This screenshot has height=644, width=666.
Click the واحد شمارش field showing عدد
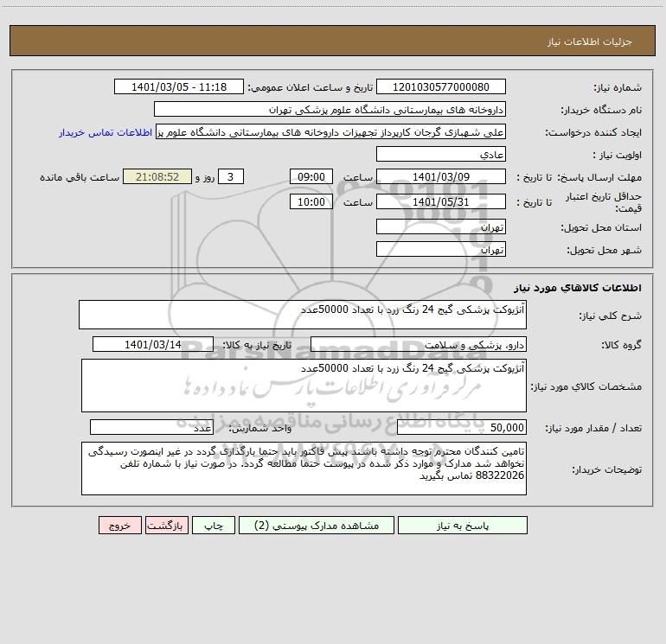[x=151, y=428]
